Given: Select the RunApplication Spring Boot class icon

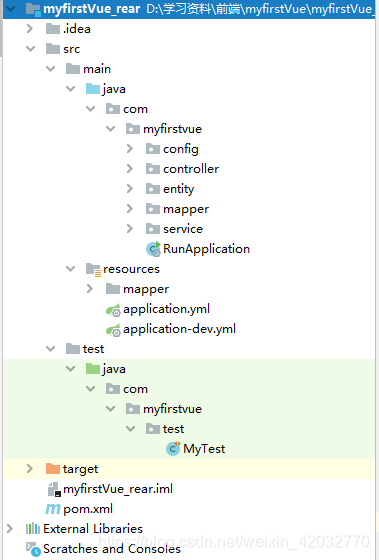Looking at the screenshot, I should click(x=154, y=249).
